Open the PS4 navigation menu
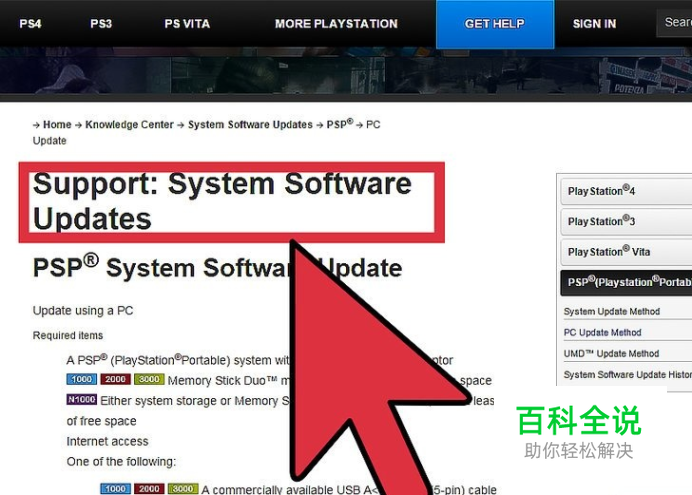 (30, 24)
